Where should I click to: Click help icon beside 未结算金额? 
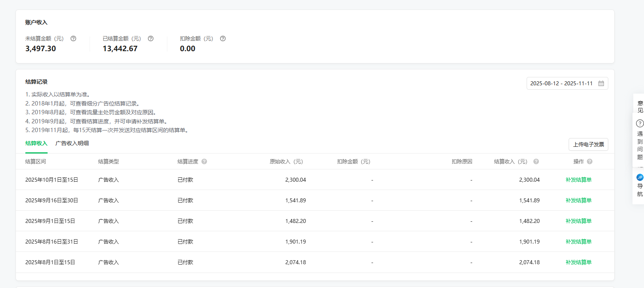point(73,38)
